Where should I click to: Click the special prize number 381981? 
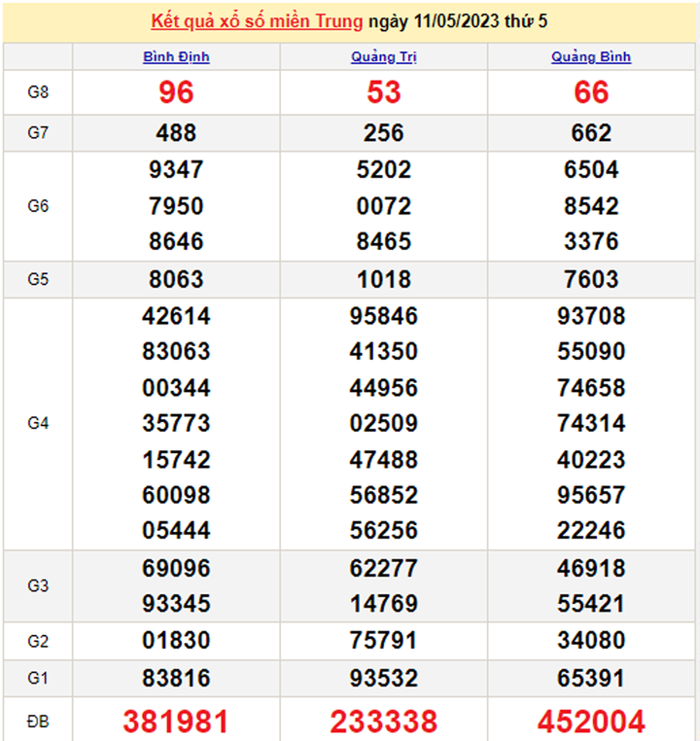pyautogui.click(x=176, y=721)
